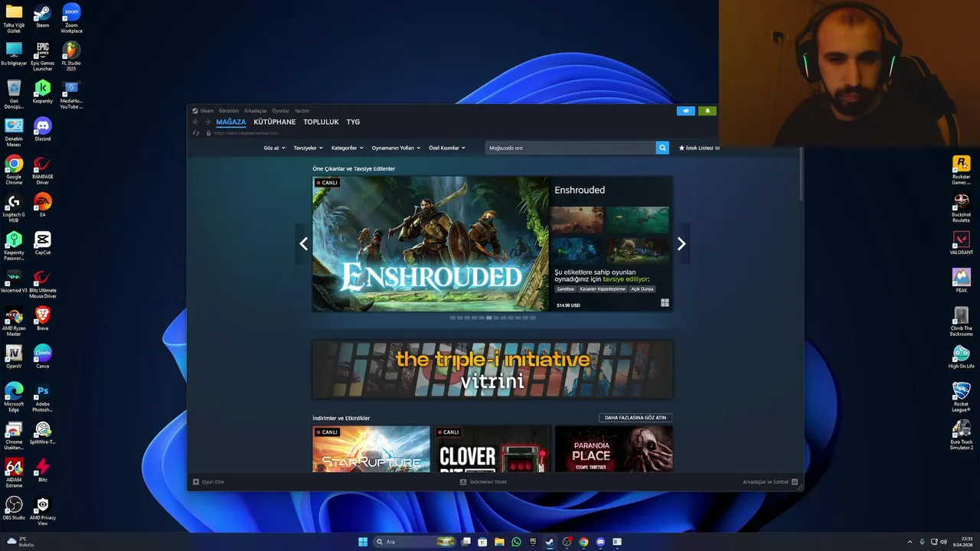The image size is (980, 551).
Task: Click the $14.99 USD price
Action: point(568,305)
